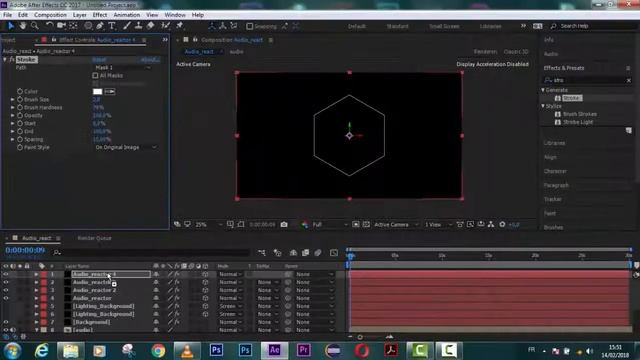Open the Active Camera view dropdown
The width and height of the screenshot is (640, 360).
pos(396,224)
